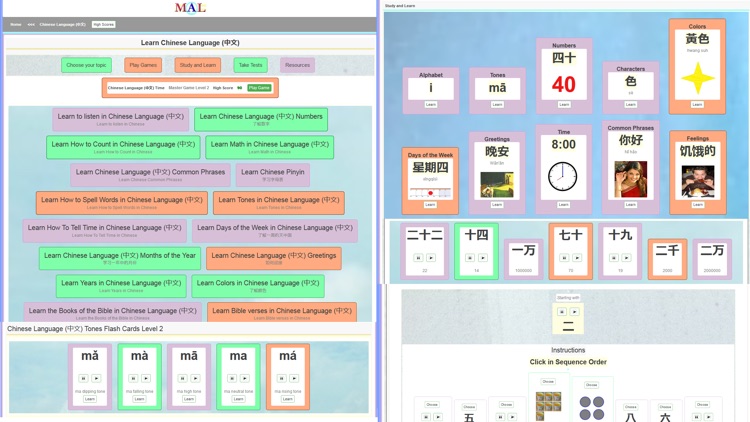
Task: Play audio on the 十九 number card
Action: click(626, 257)
